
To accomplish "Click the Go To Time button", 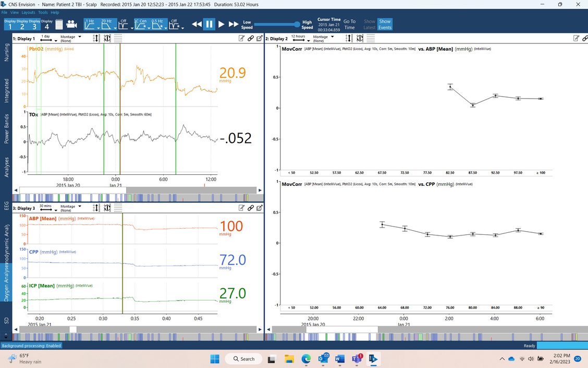I will [349, 25].
